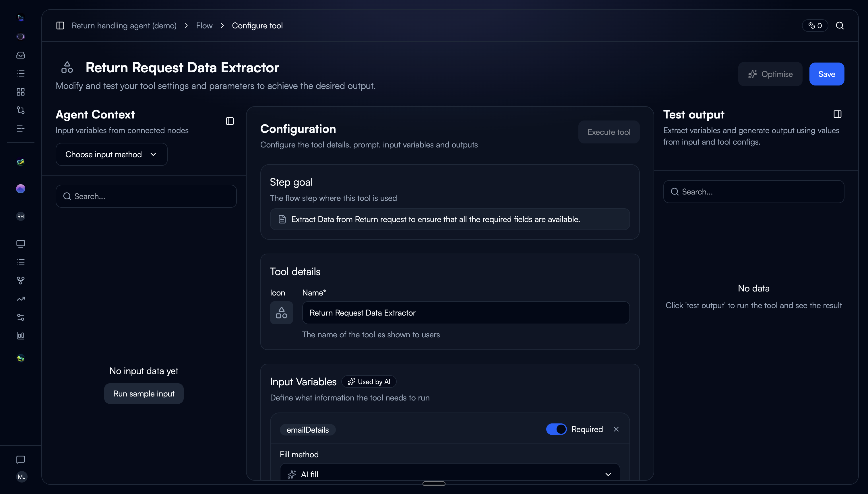Go to Flow breadcrumb
Viewport: 868px width, 494px height.
pos(204,26)
